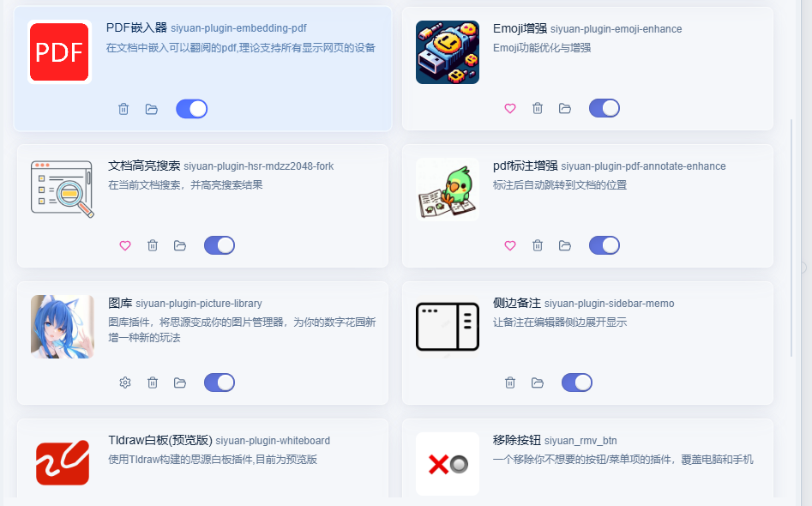
Task: Open the PDF嵌入器 plugin folder
Action: pos(151,109)
